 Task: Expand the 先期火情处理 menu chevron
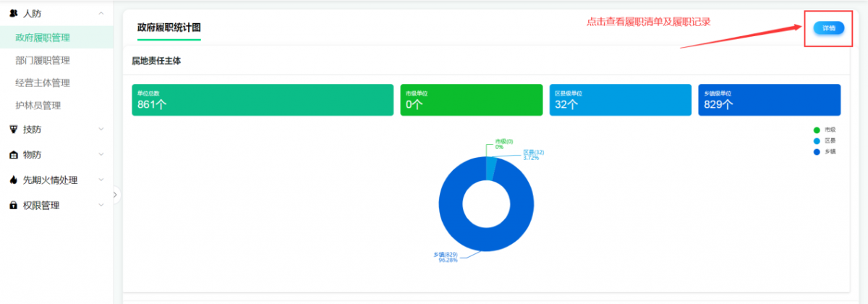(x=101, y=180)
